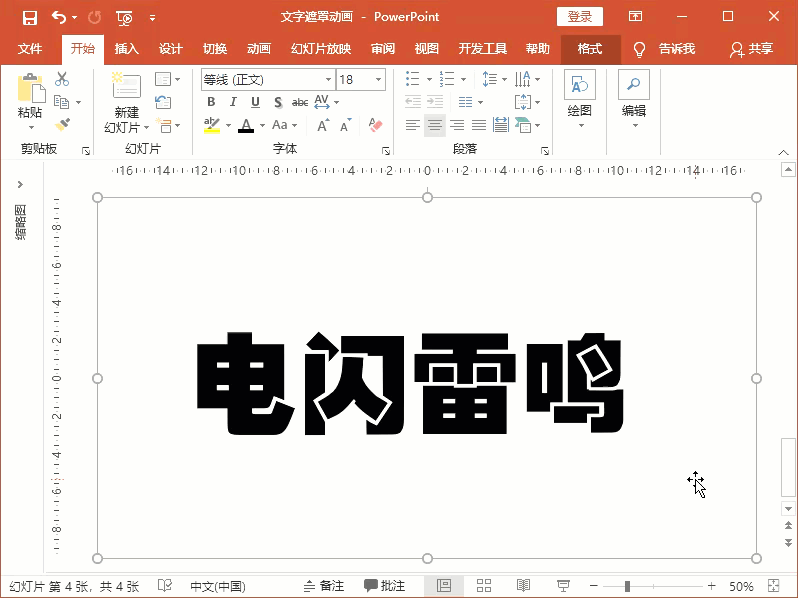Toggle center alignment

click(x=435, y=125)
